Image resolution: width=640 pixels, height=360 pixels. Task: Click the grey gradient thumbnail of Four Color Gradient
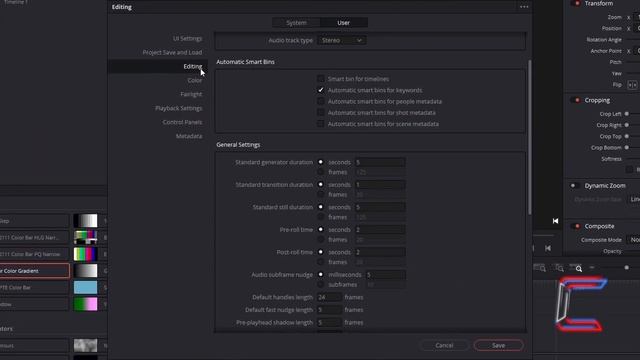tap(85, 271)
